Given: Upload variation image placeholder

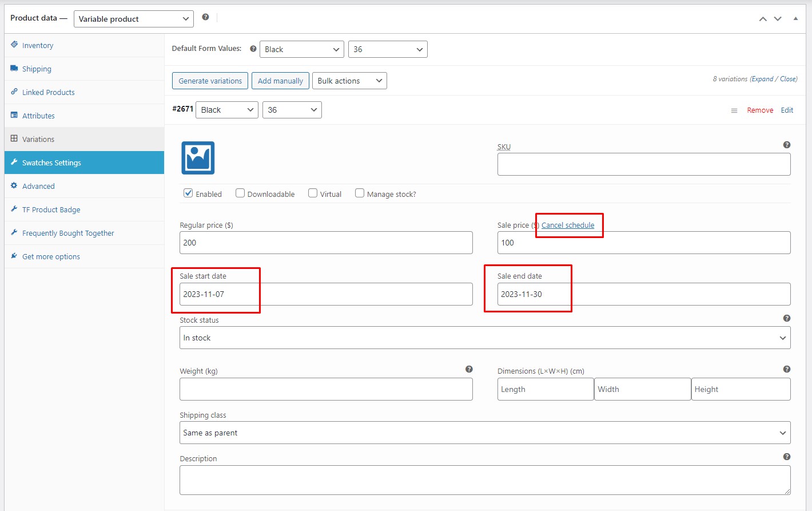Looking at the screenshot, I should (x=198, y=158).
